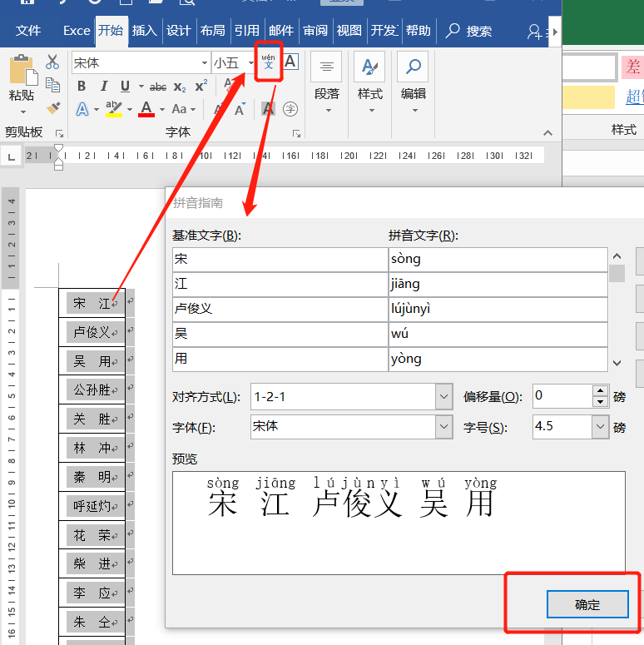This screenshot has width=644, height=645.
Task: Toggle Bold formatting
Action: tap(82, 86)
